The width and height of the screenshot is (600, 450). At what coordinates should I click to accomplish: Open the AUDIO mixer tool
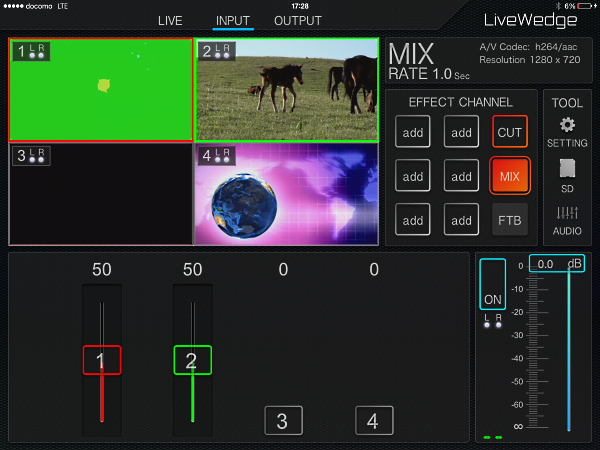[567, 221]
